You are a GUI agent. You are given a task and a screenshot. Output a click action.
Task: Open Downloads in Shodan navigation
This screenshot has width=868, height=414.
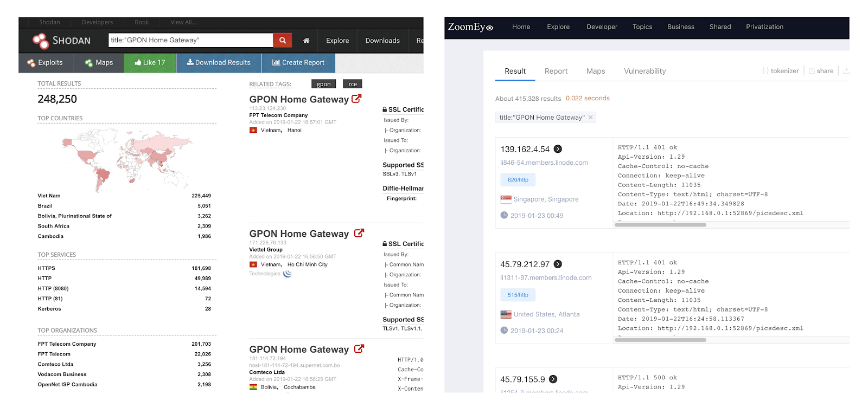[382, 41]
